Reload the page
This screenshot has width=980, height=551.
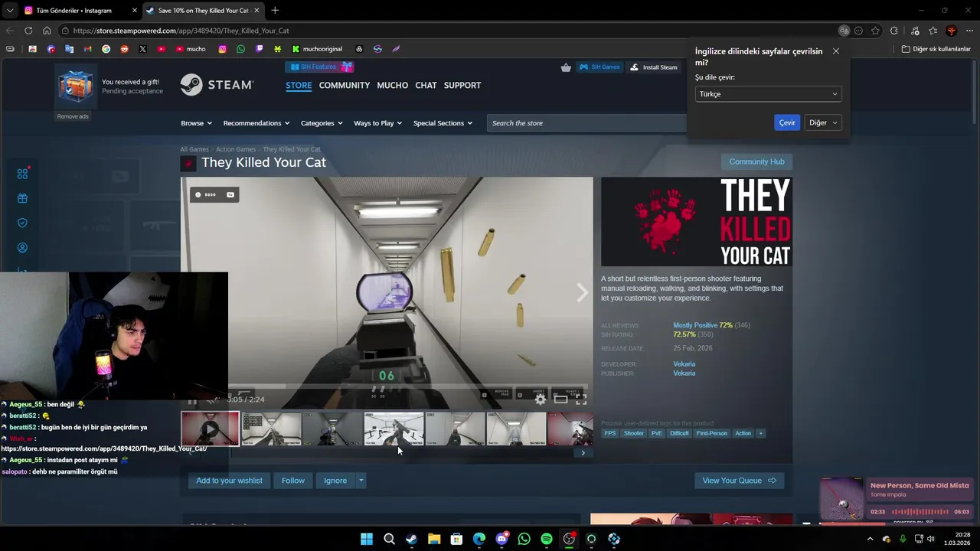point(28,31)
